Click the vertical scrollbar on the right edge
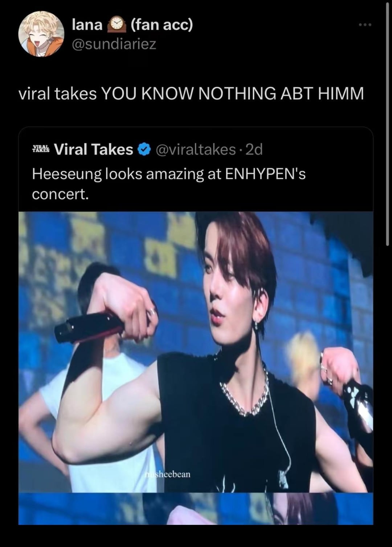The width and height of the screenshot is (392, 547). click(387, 123)
